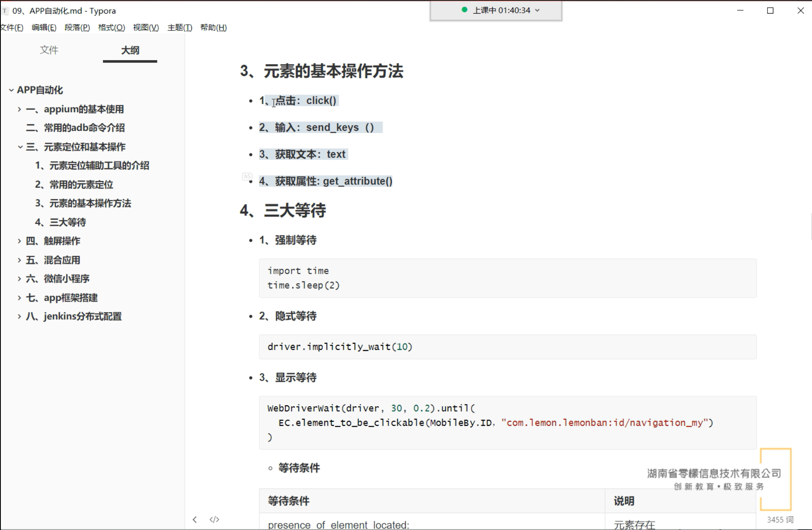Click the h5 heading marker icon
This screenshot has width=812, height=530.
(247, 177)
